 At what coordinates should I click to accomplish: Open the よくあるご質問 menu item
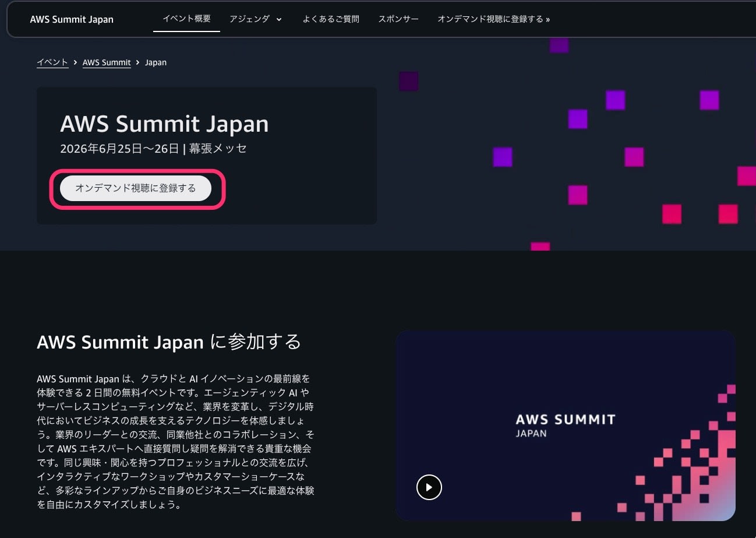point(331,19)
